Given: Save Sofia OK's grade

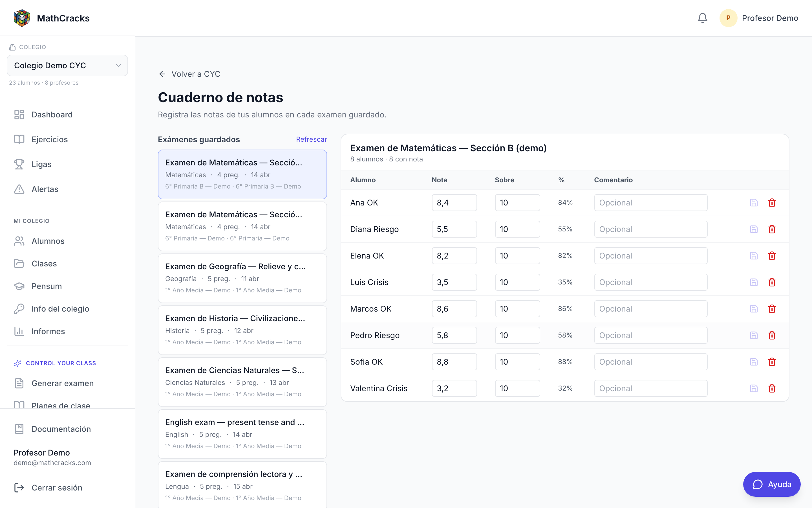Looking at the screenshot, I should coord(754,362).
